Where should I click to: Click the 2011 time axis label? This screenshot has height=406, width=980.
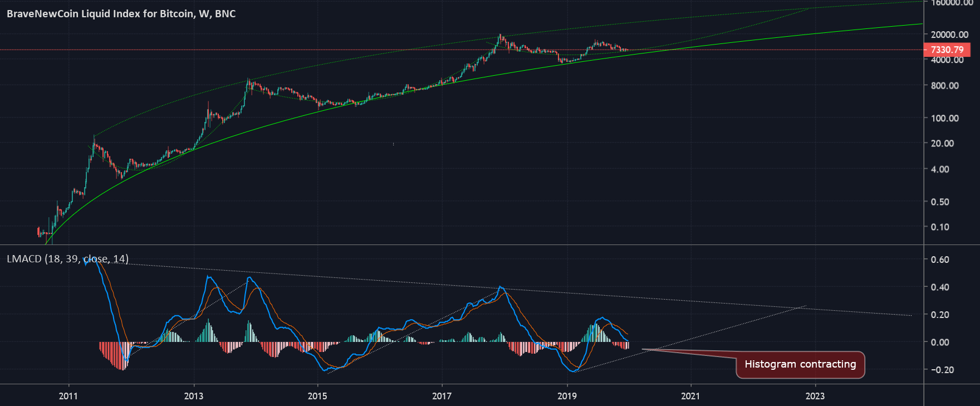click(x=68, y=396)
